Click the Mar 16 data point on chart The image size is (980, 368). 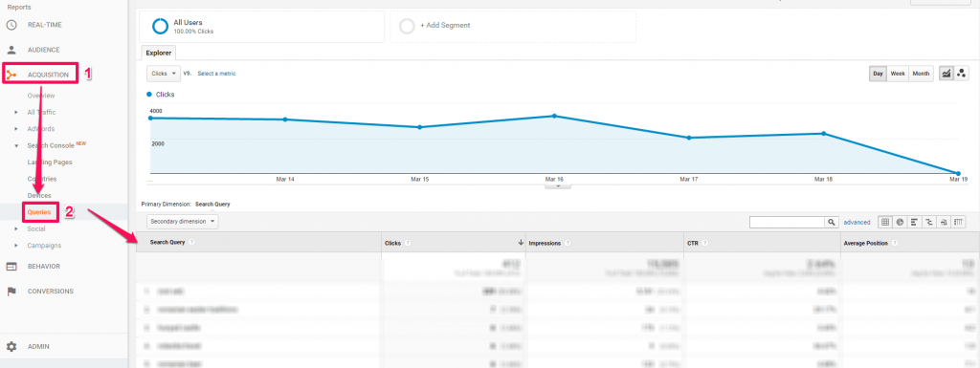click(554, 116)
